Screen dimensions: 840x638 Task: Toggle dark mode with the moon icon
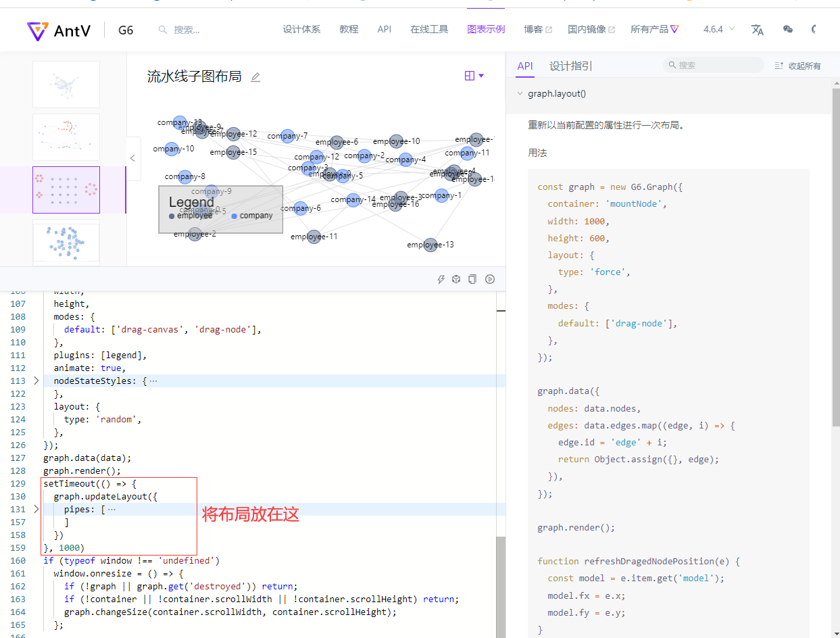coord(814,30)
